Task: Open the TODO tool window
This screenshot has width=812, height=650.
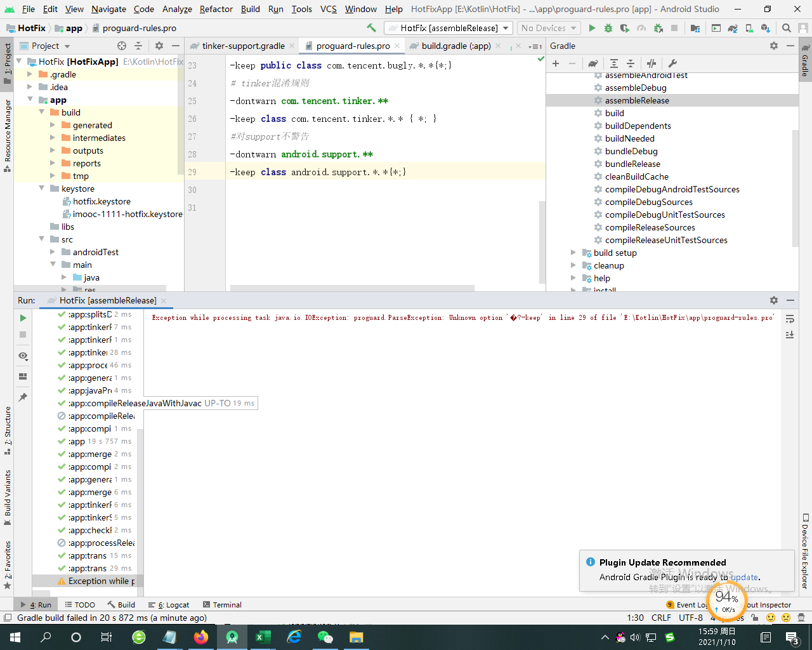Action: click(79, 605)
